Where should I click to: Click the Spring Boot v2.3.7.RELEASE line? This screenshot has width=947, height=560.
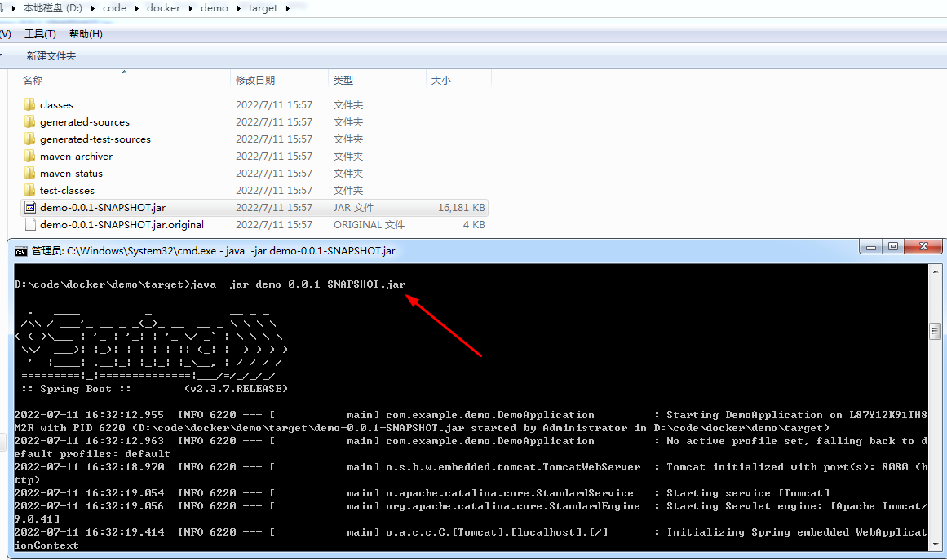pyautogui.click(x=155, y=389)
